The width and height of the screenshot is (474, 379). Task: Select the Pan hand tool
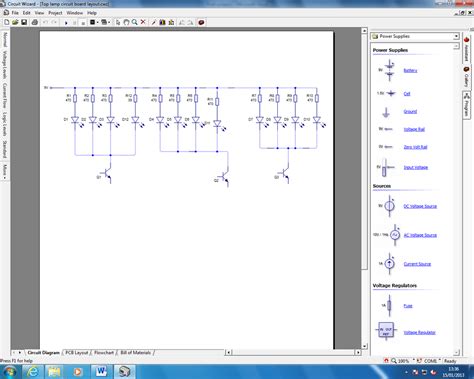126,22
